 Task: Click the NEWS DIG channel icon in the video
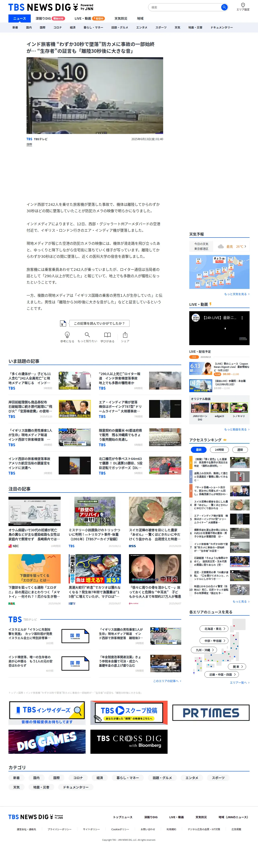coord(196,317)
